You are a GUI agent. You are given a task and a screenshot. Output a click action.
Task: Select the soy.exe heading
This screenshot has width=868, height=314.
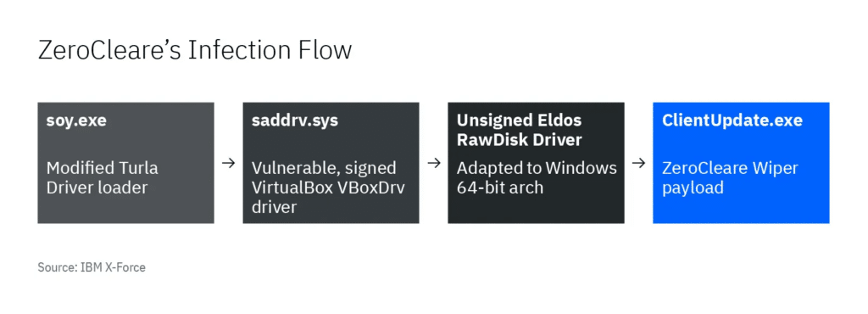click(75, 121)
